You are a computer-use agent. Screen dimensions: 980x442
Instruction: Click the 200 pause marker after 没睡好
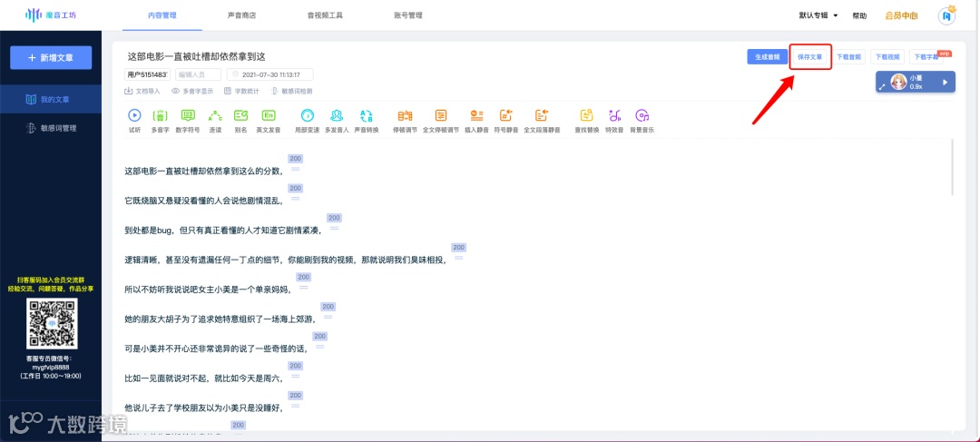[296, 395]
